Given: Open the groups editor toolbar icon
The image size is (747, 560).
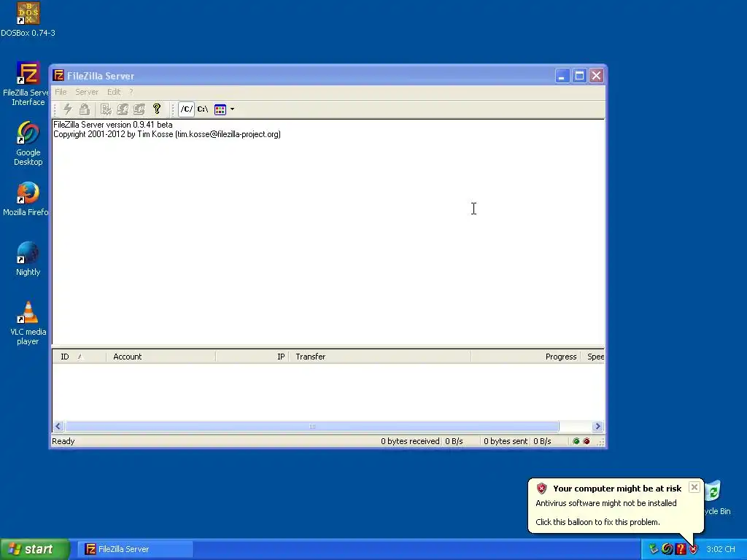Looking at the screenshot, I should (139, 109).
